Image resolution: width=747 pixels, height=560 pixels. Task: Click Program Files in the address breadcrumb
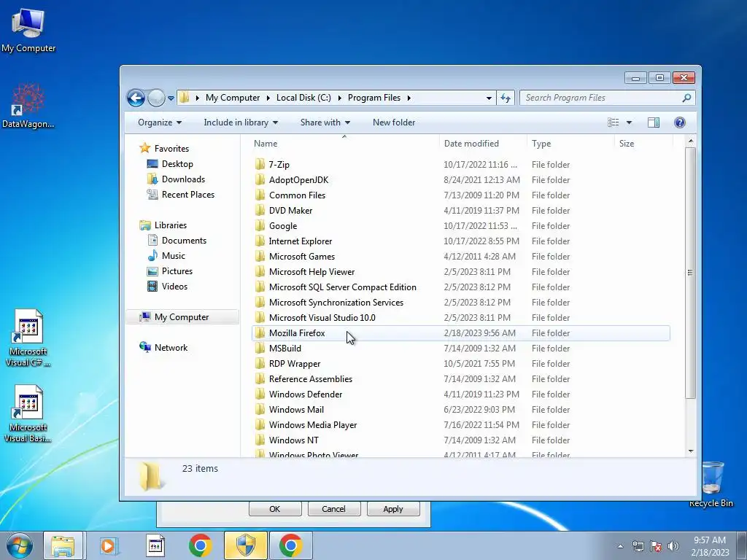(374, 98)
